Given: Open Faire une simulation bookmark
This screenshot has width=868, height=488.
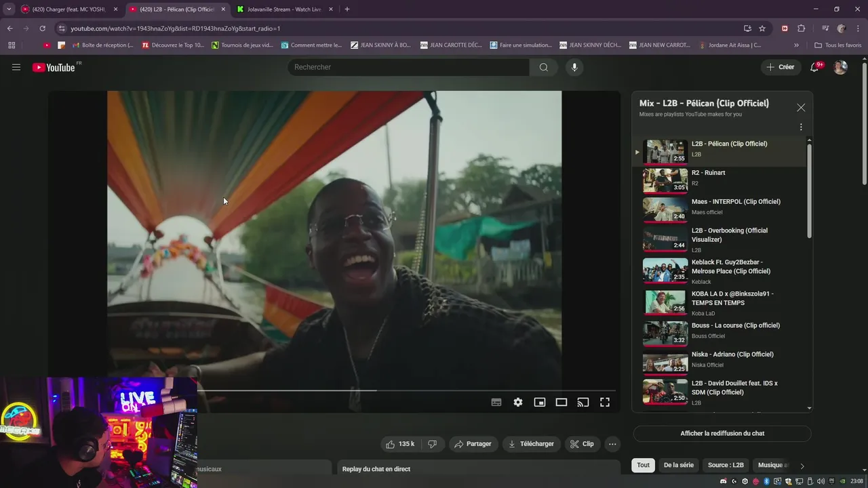Looking at the screenshot, I should coord(521,45).
